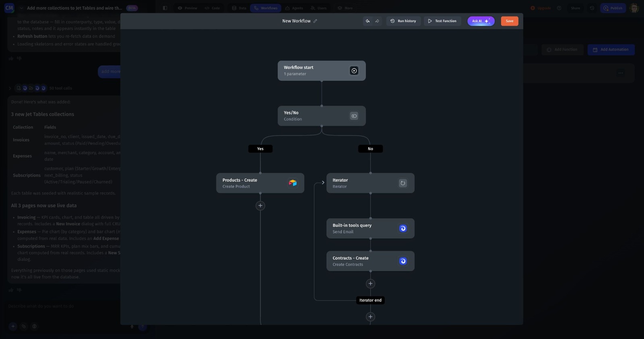Viewport: 644px width, 339px height.
Task: Open the Workflow start node
Action: click(x=322, y=71)
